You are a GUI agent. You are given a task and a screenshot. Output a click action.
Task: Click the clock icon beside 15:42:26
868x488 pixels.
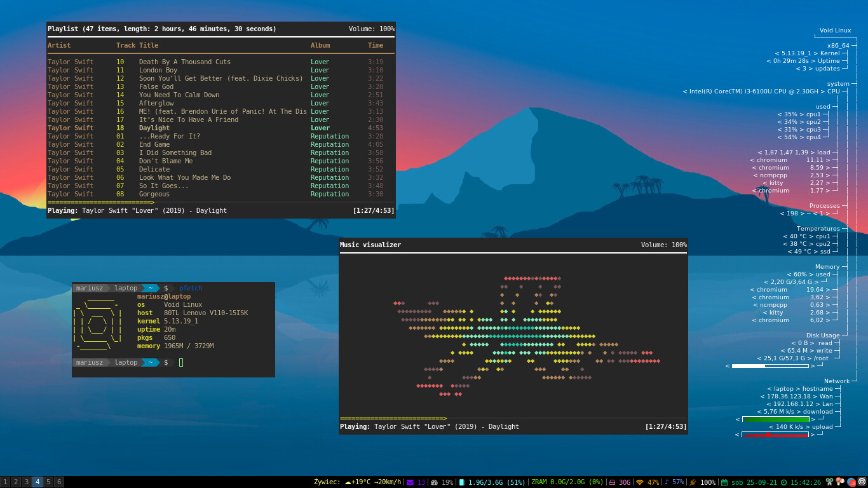[783, 482]
